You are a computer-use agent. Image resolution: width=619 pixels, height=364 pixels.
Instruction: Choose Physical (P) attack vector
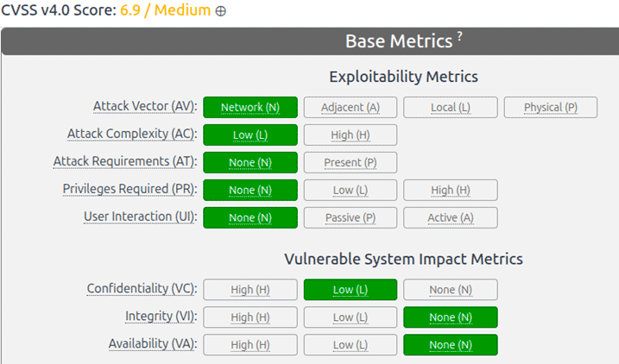[x=551, y=107]
